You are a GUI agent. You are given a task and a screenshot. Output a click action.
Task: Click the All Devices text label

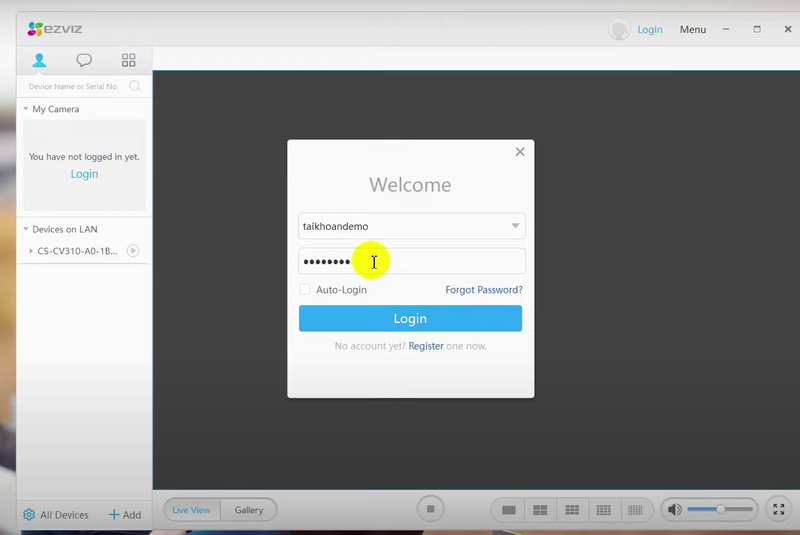pos(64,515)
